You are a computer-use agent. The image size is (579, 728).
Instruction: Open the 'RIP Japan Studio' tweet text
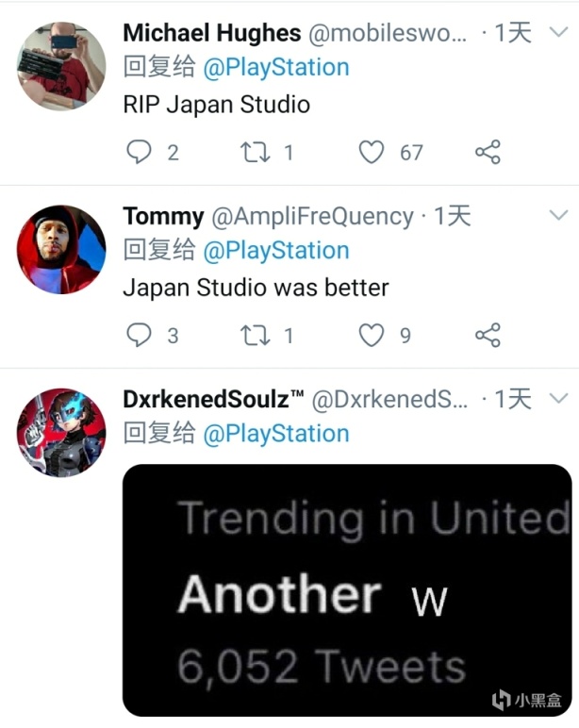pyautogui.click(x=216, y=104)
